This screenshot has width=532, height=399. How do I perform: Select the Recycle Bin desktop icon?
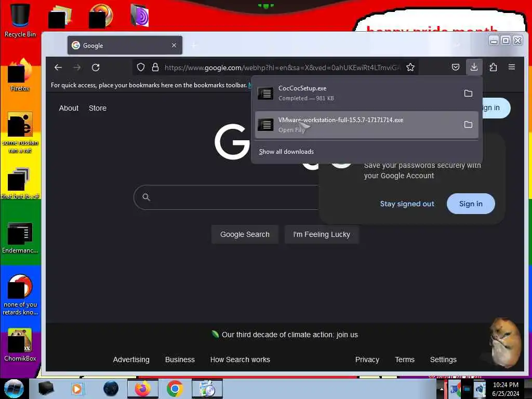pyautogui.click(x=20, y=20)
